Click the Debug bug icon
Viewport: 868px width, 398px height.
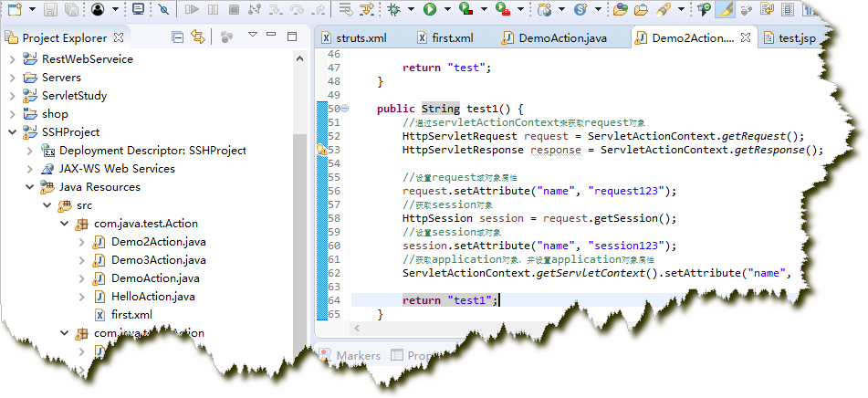click(x=394, y=10)
